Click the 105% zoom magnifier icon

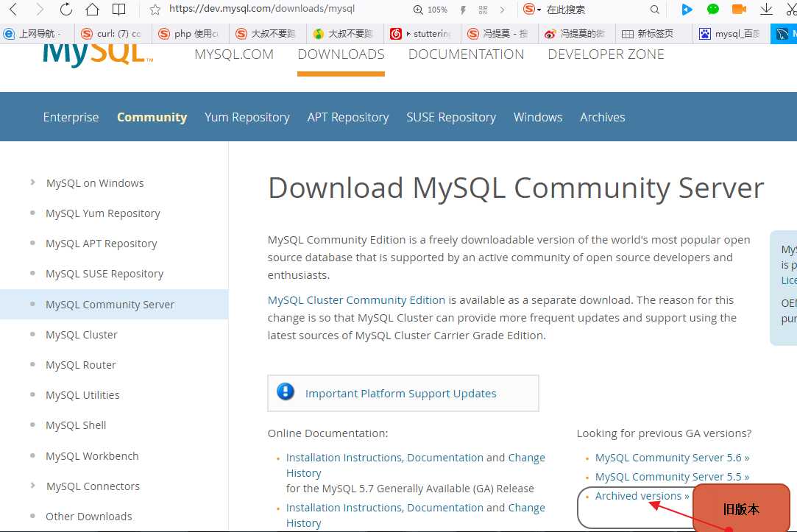(x=418, y=10)
